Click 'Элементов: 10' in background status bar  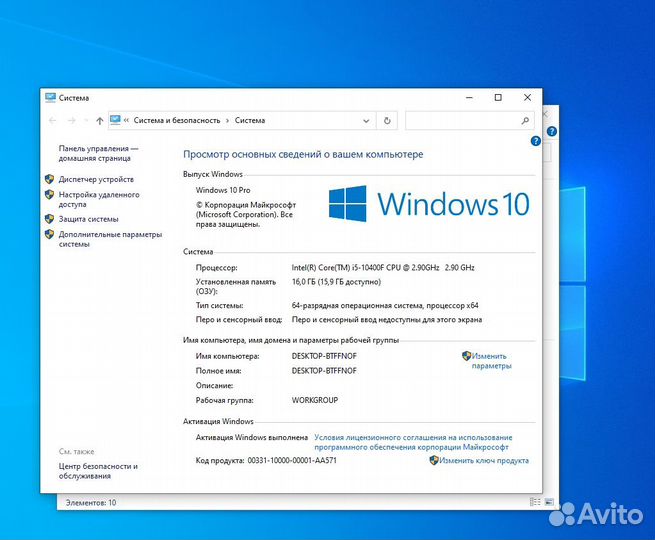coord(91,503)
